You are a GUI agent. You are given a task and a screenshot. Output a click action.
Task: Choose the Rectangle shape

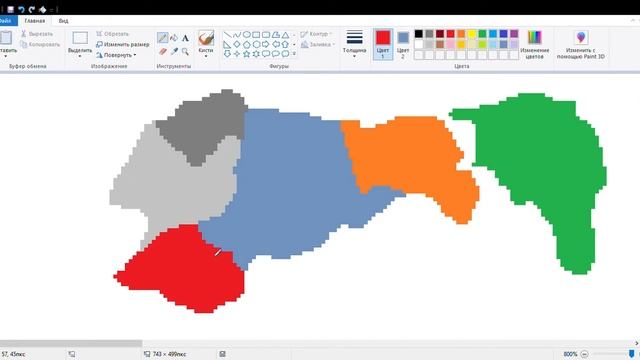coord(256,35)
